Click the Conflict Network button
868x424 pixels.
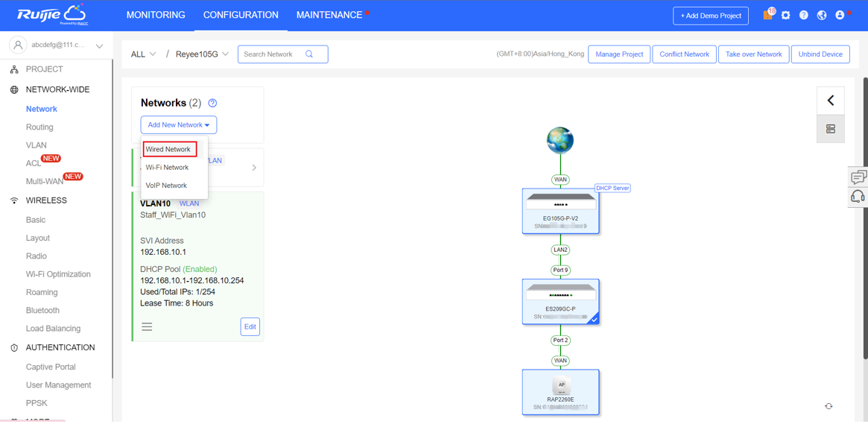684,54
